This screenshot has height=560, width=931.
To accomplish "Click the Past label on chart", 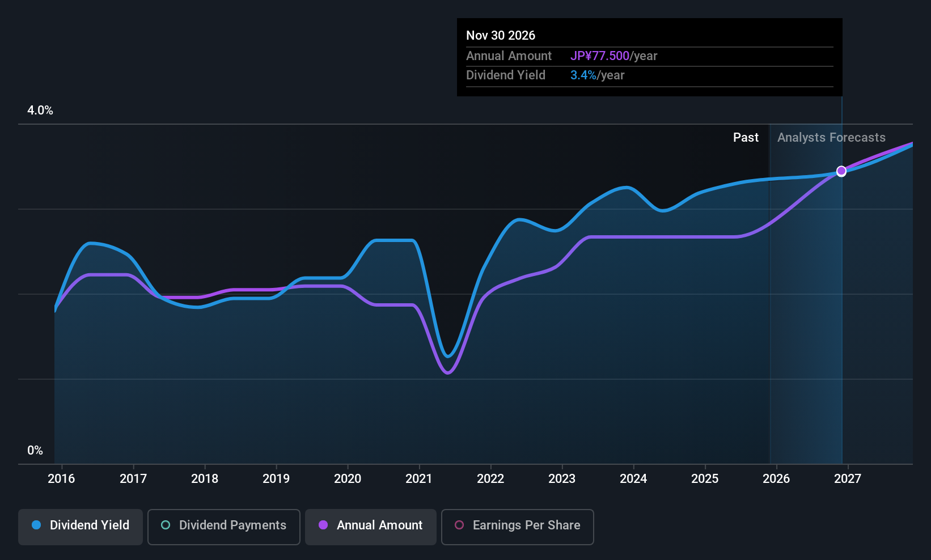I will [746, 138].
